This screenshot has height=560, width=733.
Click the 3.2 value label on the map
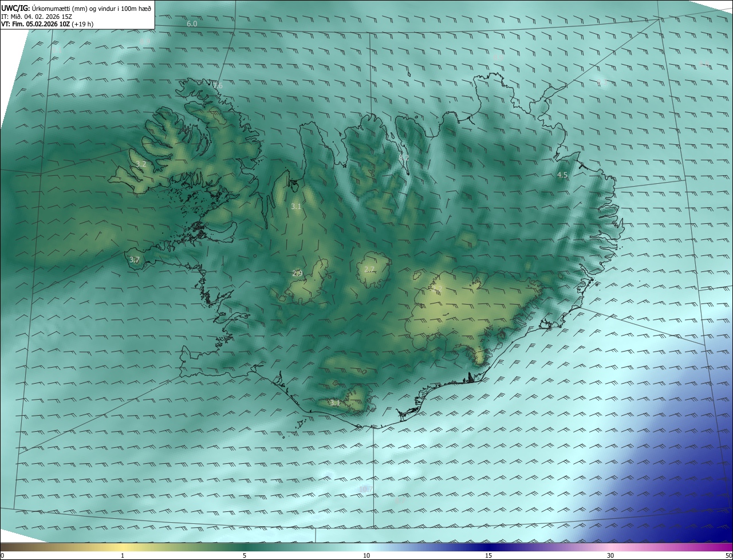(x=141, y=164)
